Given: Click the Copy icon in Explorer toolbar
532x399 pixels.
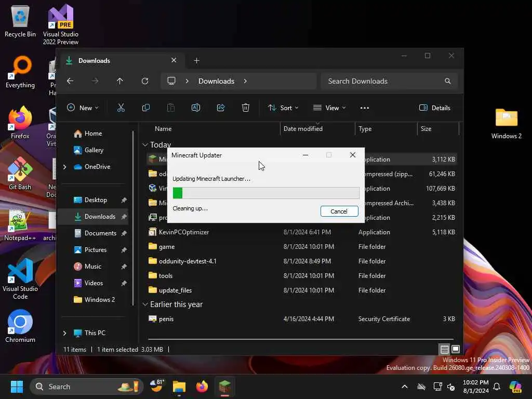Looking at the screenshot, I should (x=146, y=108).
